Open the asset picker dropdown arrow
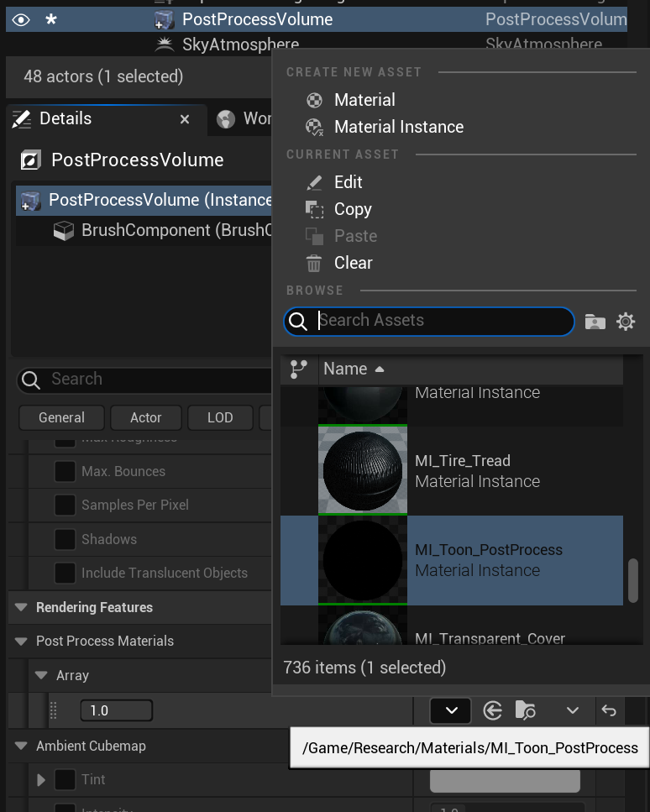The height and width of the screenshot is (812, 650). (x=451, y=710)
